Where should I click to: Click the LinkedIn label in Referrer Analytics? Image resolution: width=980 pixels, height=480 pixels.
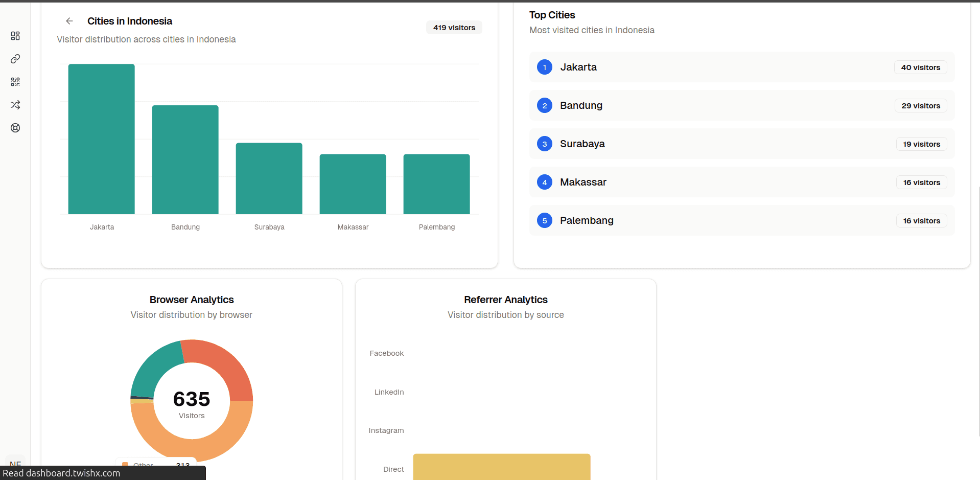[389, 392]
